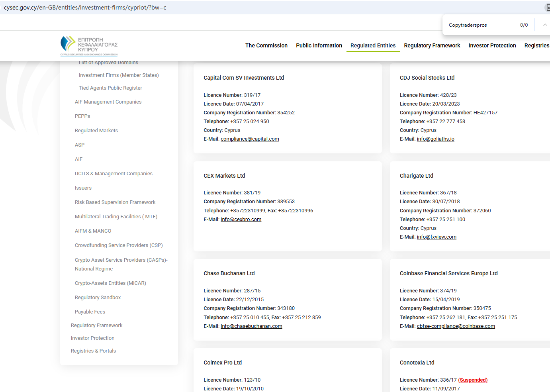Select AIF Management Companies in sidebar
The width and height of the screenshot is (550, 392).
108,102
